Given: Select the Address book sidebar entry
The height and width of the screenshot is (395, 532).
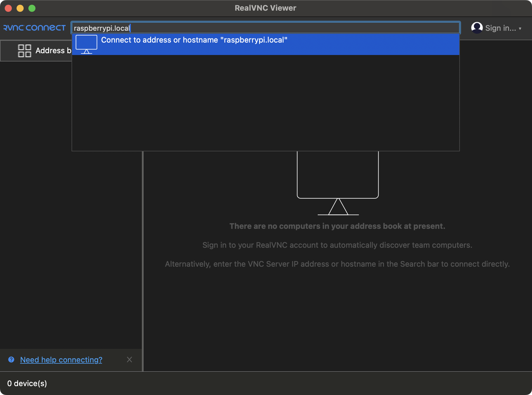Looking at the screenshot, I should [47, 50].
